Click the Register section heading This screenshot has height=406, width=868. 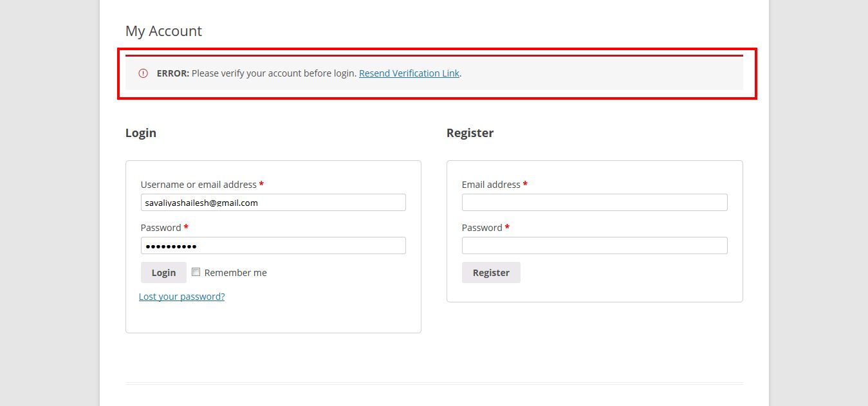coord(470,133)
